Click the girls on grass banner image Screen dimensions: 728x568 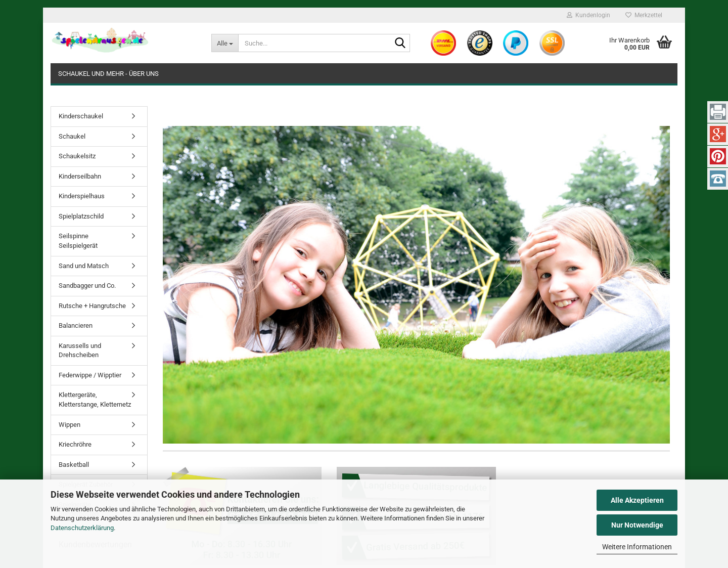coord(416,285)
